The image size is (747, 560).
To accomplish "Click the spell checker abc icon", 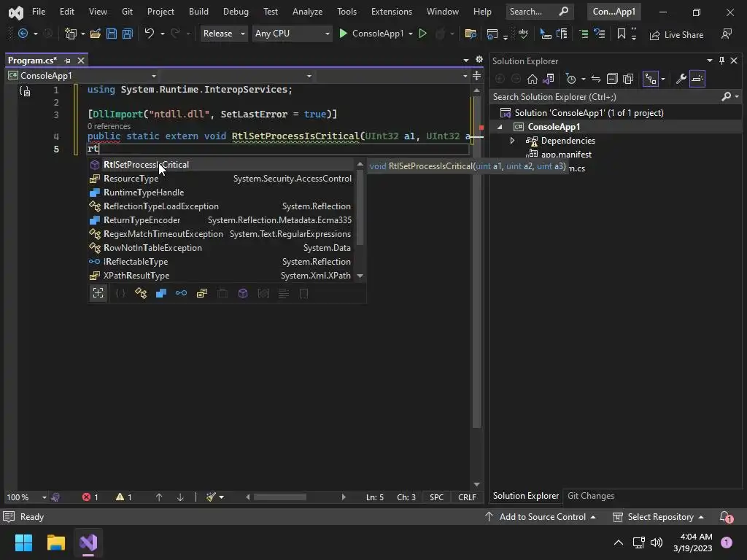I will (x=523, y=34).
